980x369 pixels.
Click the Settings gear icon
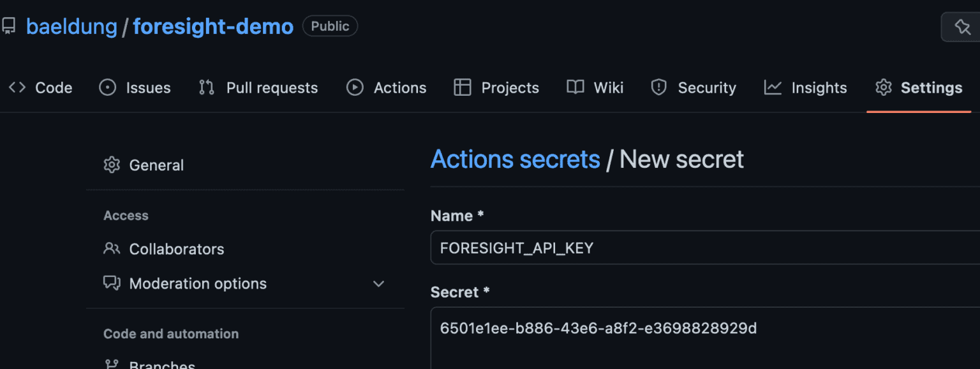pos(884,87)
